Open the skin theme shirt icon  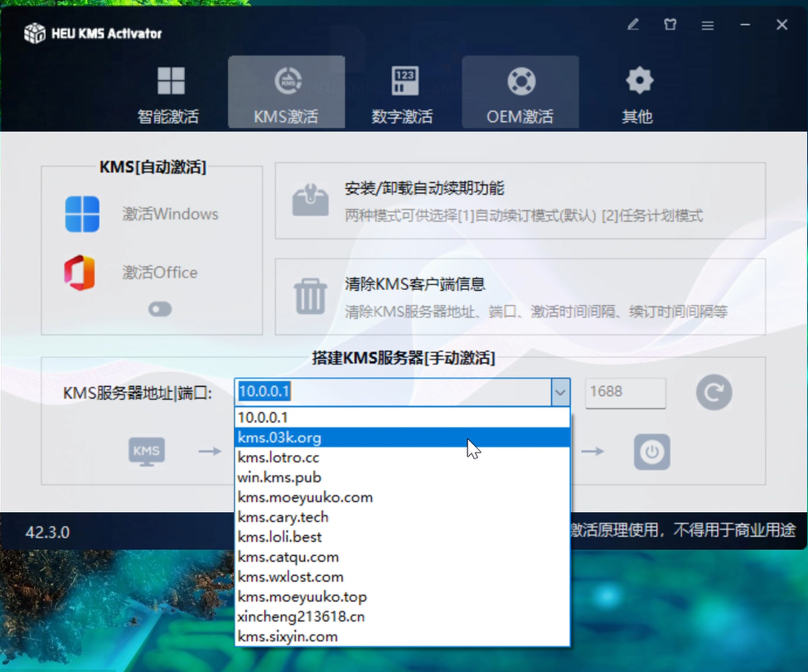(670, 25)
